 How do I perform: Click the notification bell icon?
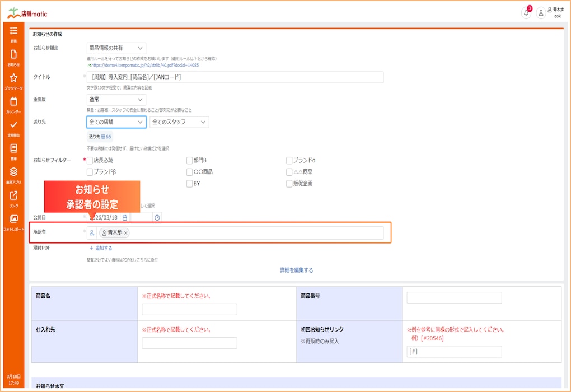526,13
